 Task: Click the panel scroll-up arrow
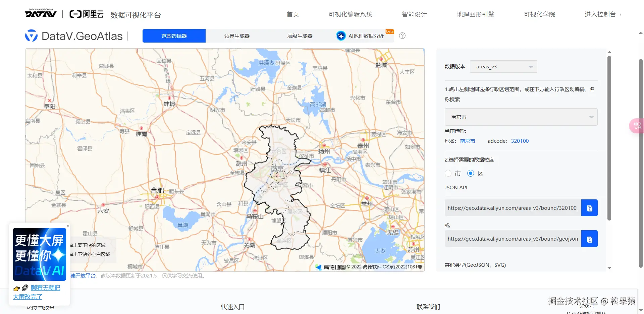(x=609, y=52)
